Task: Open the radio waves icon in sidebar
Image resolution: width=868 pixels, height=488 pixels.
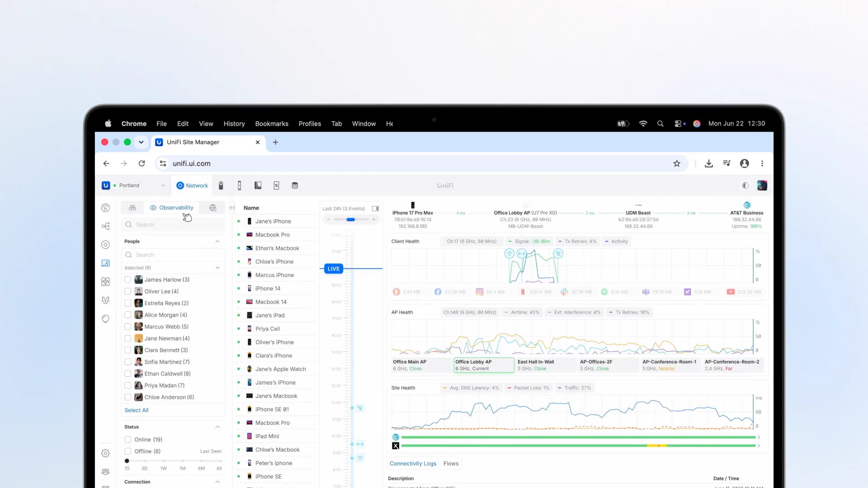Action: point(105,300)
